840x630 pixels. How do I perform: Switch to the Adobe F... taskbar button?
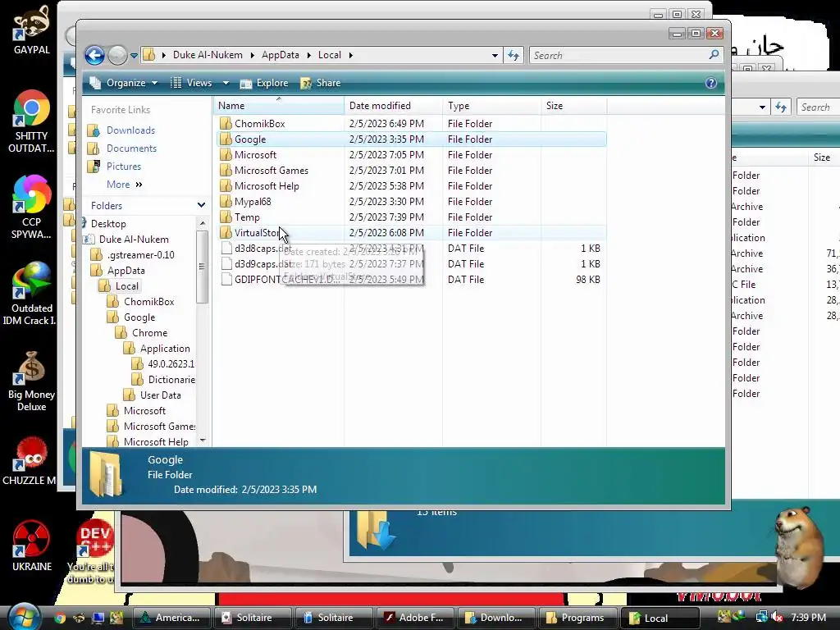point(414,618)
